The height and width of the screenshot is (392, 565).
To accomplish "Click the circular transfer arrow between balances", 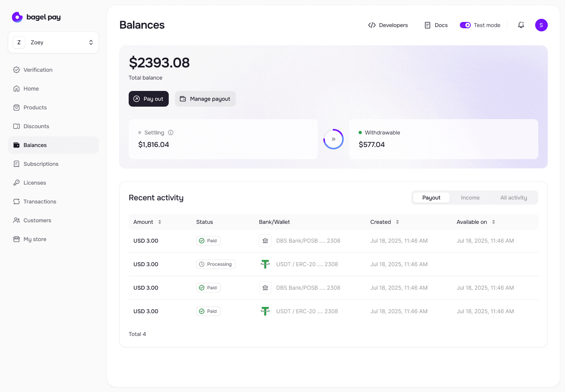I will pyautogui.click(x=333, y=139).
